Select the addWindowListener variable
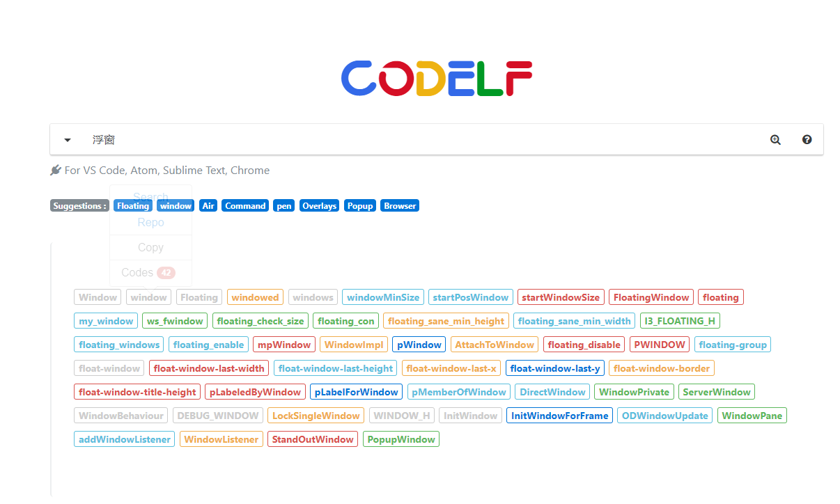The height and width of the screenshot is (504, 840). click(125, 439)
